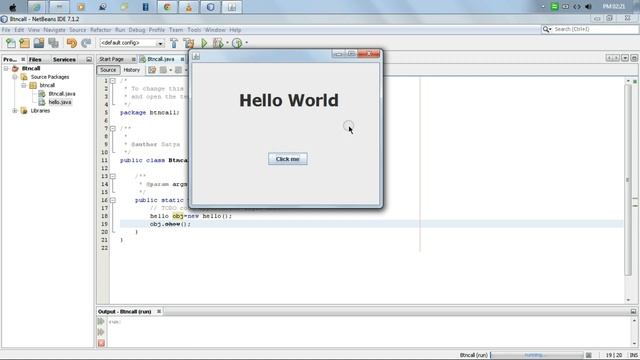The height and width of the screenshot is (360, 640).
Task: Minimize the Output panel via its icon
Action: 633,311
